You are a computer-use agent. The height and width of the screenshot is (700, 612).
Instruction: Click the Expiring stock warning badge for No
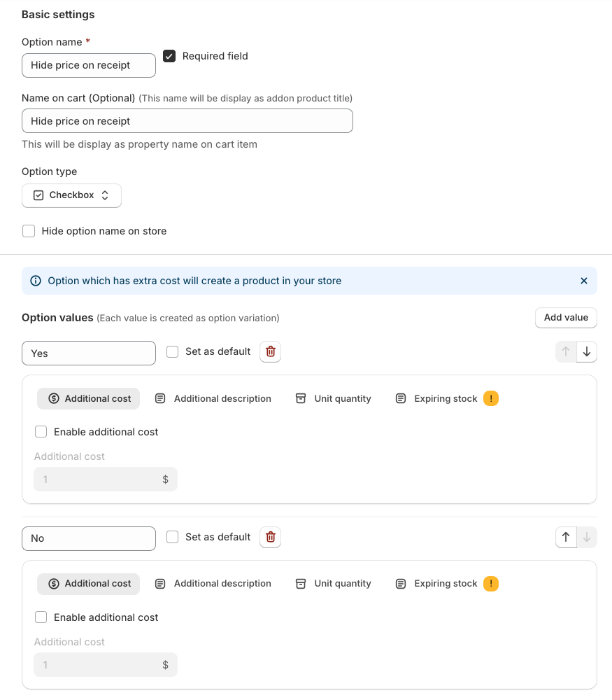pyautogui.click(x=491, y=584)
